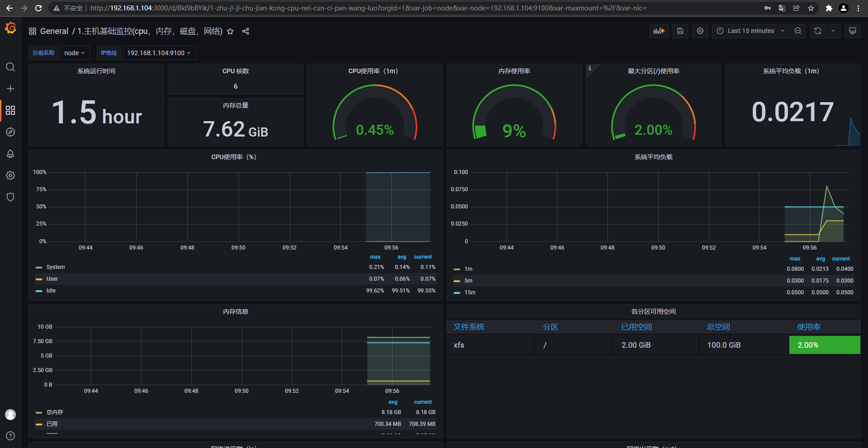Share the dashboard via share icon

pyautogui.click(x=246, y=31)
